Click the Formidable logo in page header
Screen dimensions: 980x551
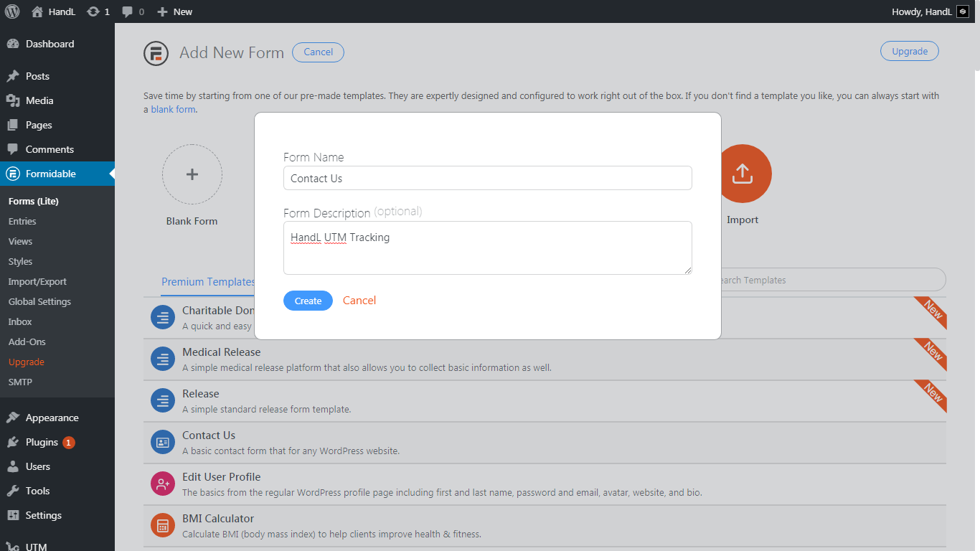(156, 54)
